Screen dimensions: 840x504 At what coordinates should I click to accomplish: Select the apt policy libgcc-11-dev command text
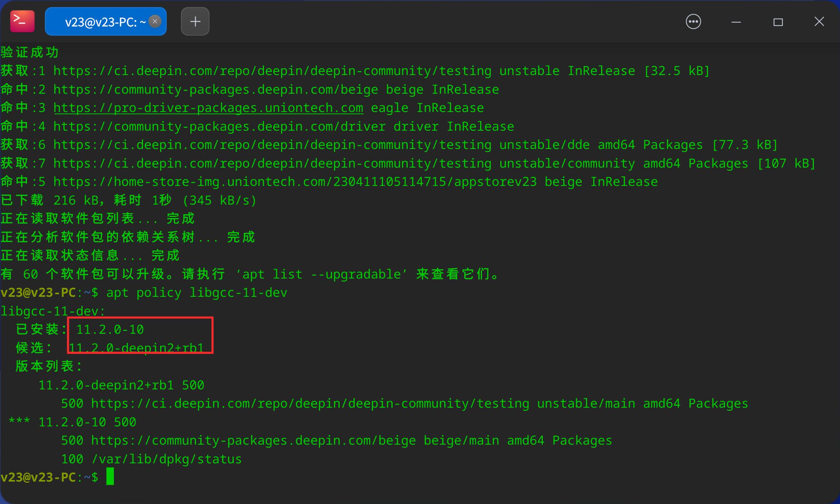[x=196, y=292]
